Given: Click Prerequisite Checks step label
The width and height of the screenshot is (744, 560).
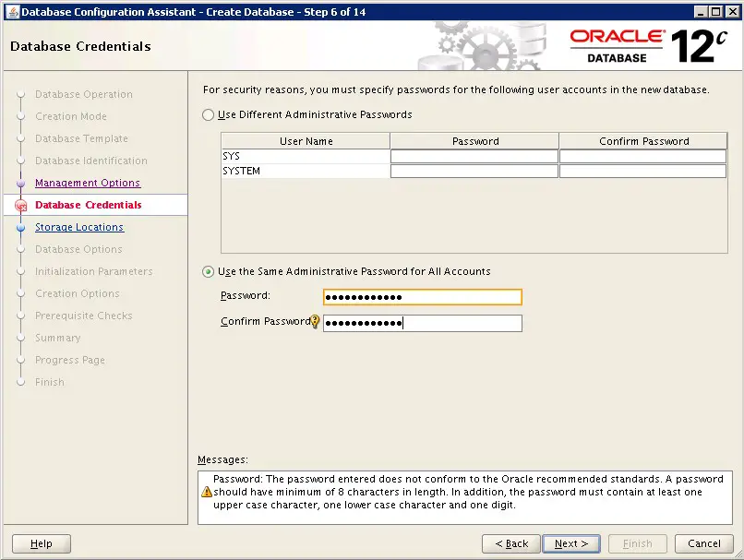Looking at the screenshot, I should [83, 316].
